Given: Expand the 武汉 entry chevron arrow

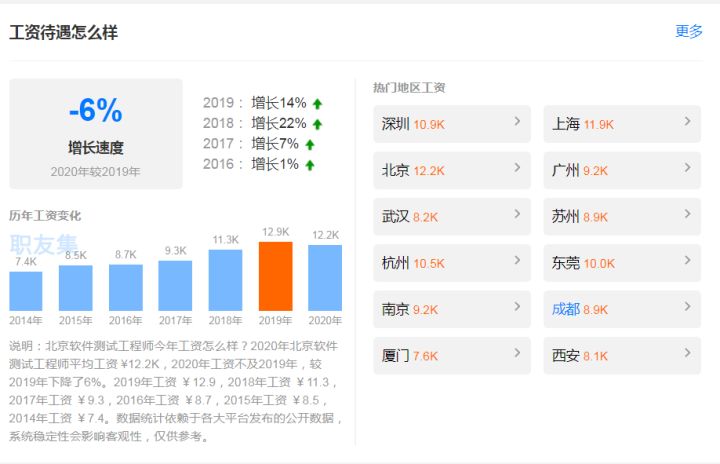Looking at the screenshot, I should point(517,214).
